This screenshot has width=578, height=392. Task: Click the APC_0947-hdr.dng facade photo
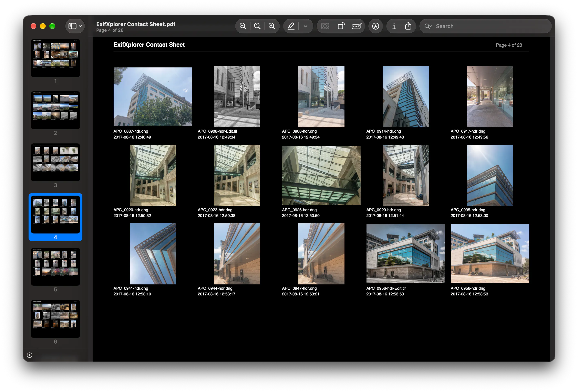click(x=321, y=254)
